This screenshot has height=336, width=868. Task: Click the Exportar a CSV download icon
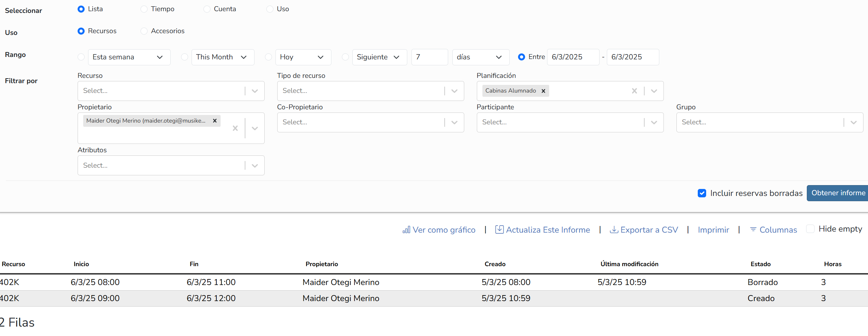(614, 230)
